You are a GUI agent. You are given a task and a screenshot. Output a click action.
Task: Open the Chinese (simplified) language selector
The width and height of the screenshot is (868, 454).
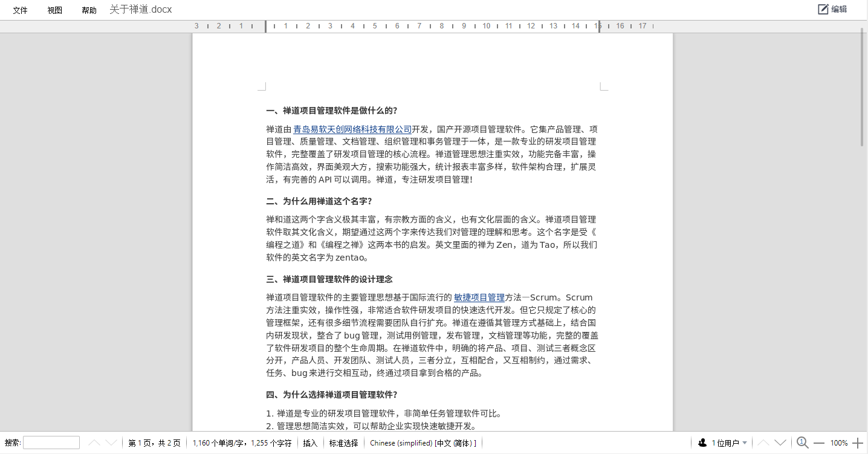423,443
